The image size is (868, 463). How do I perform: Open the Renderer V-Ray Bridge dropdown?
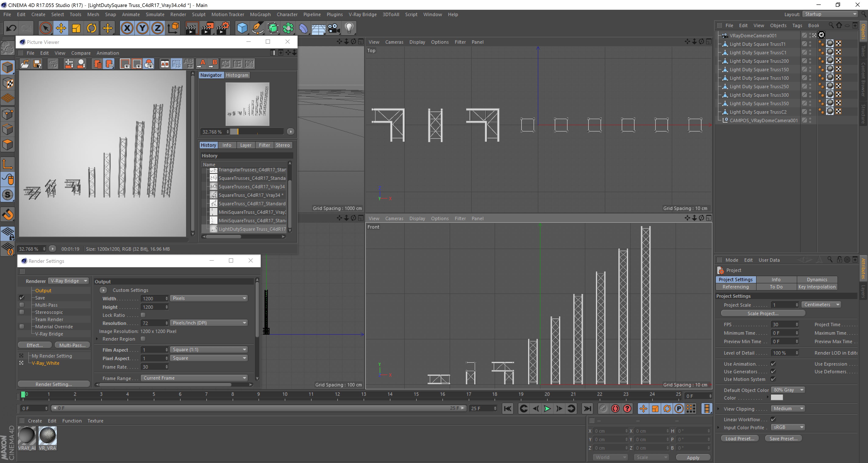point(69,281)
